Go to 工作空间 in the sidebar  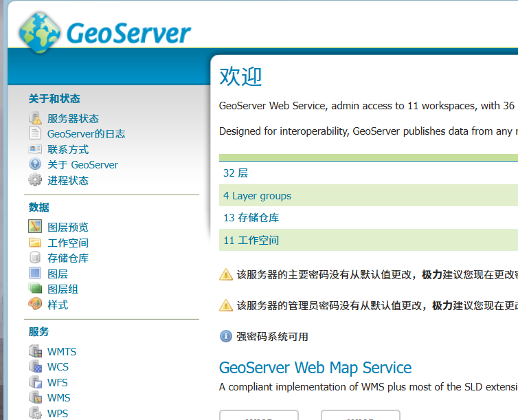(68, 243)
